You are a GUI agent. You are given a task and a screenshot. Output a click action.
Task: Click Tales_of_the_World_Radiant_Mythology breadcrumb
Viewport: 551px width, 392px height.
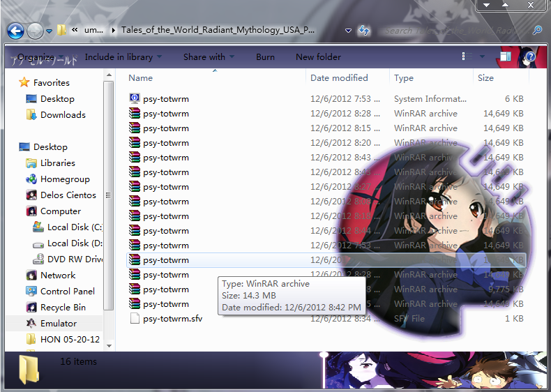218,30
